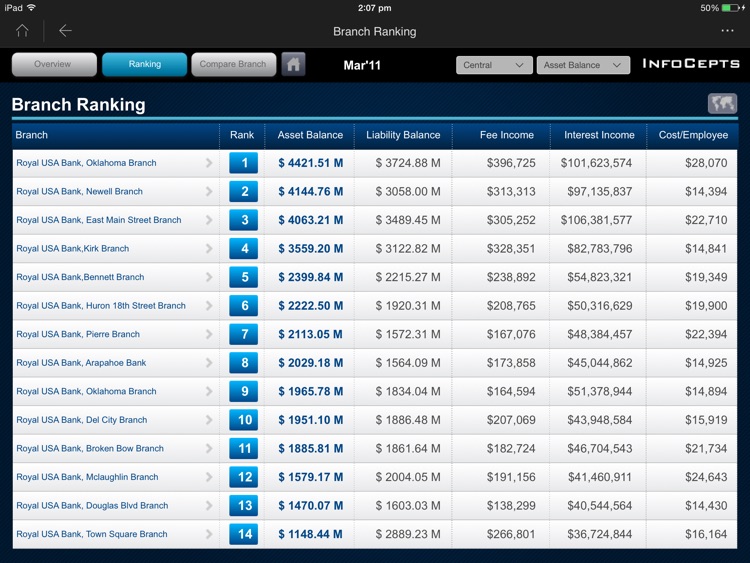750x563 pixels.
Task: Click the rank 5 badge
Action: coord(243,277)
